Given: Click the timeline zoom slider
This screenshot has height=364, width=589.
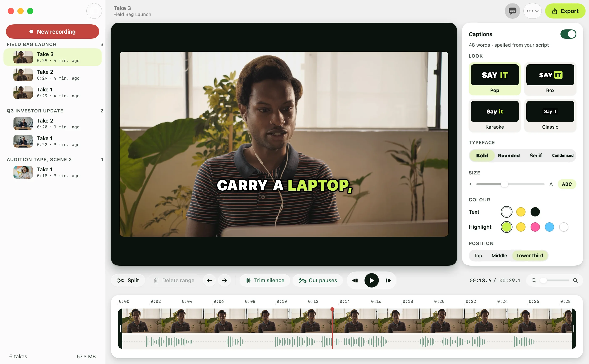Looking at the screenshot, I should click(554, 281).
